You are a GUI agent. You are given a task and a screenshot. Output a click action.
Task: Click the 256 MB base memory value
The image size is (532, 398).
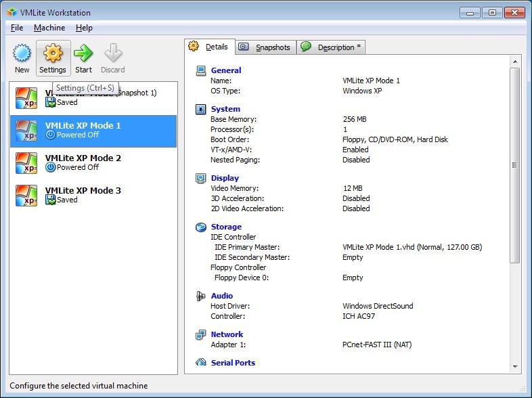[355, 119]
